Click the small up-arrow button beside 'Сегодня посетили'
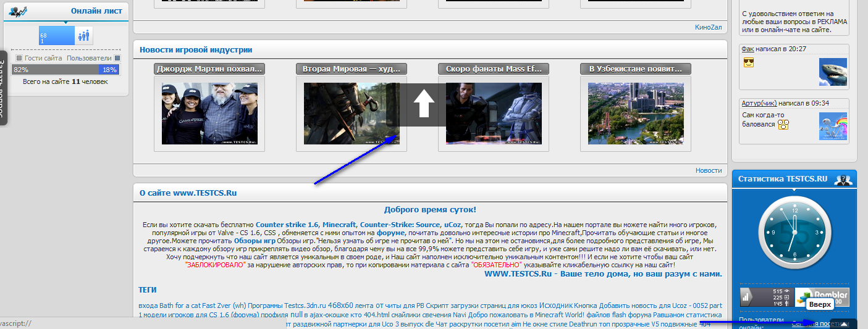The height and width of the screenshot is (329, 868). [845, 325]
